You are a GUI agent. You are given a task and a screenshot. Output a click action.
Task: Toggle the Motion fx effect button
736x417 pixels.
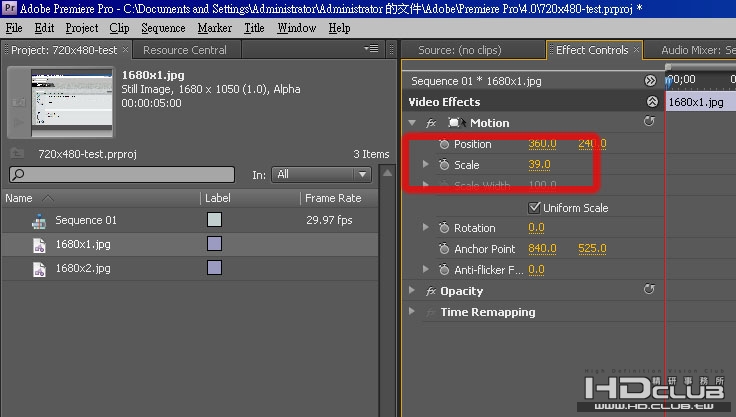click(431, 123)
